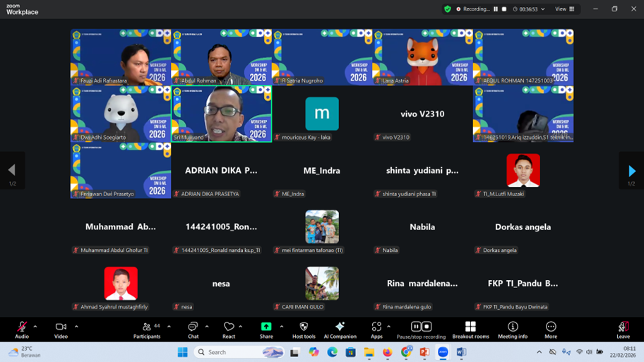Expand audio options arrow next to Audio
Image resolution: width=644 pixels, height=362 pixels.
click(35, 327)
